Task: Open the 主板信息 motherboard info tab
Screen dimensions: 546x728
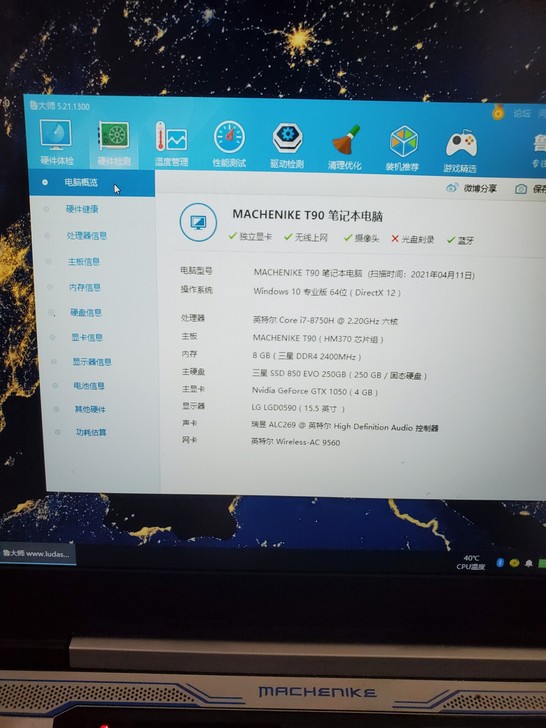Action: 84,261
